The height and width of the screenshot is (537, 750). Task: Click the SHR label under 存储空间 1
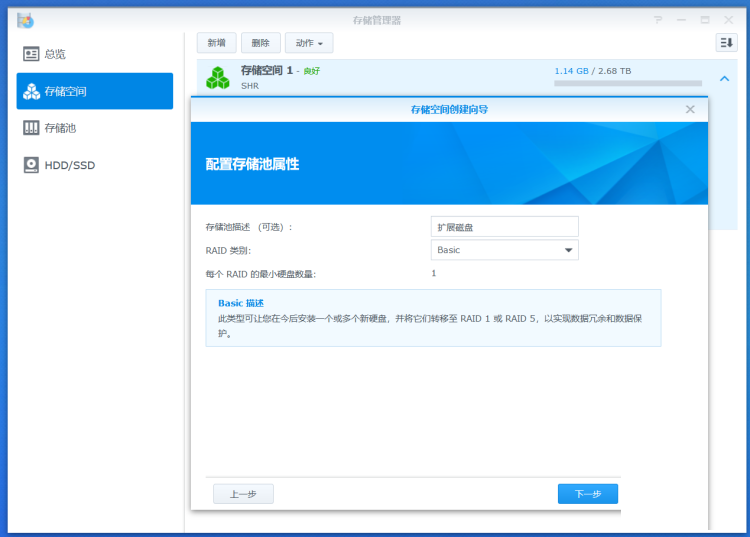click(x=250, y=86)
